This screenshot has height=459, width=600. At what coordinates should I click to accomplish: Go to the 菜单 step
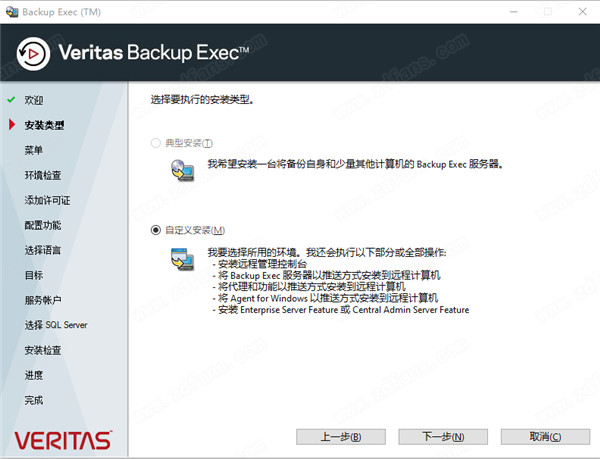(x=34, y=150)
